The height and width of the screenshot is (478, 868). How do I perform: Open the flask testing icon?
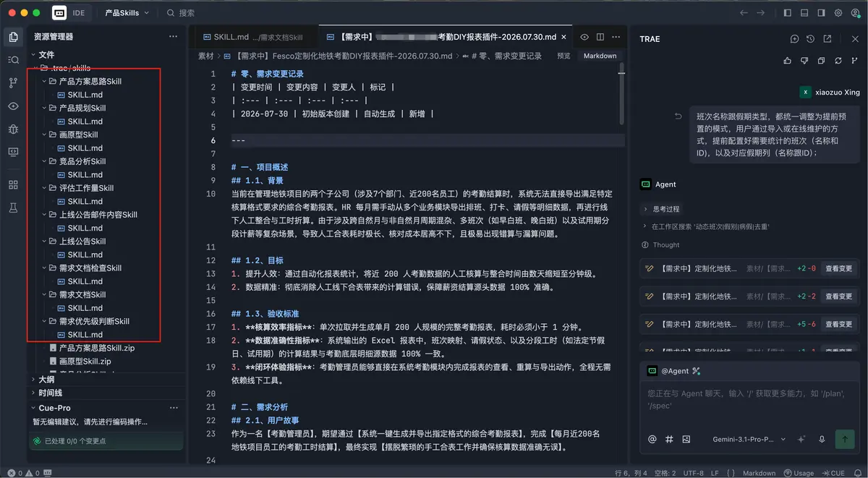coord(13,208)
